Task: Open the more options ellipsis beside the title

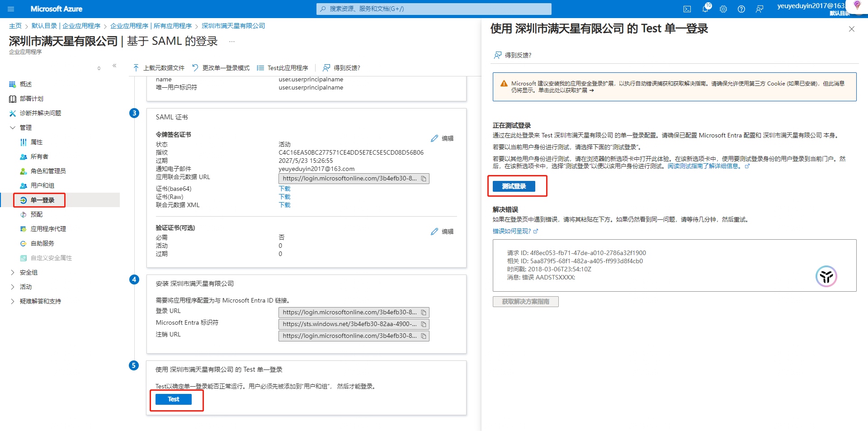Action: (x=232, y=41)
